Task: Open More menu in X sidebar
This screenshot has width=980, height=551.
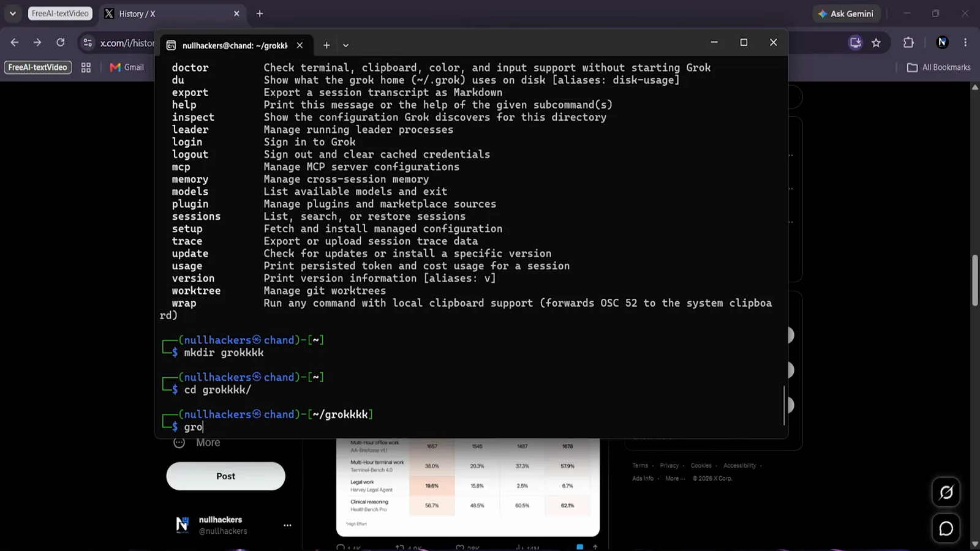Action: coord(197,443)
